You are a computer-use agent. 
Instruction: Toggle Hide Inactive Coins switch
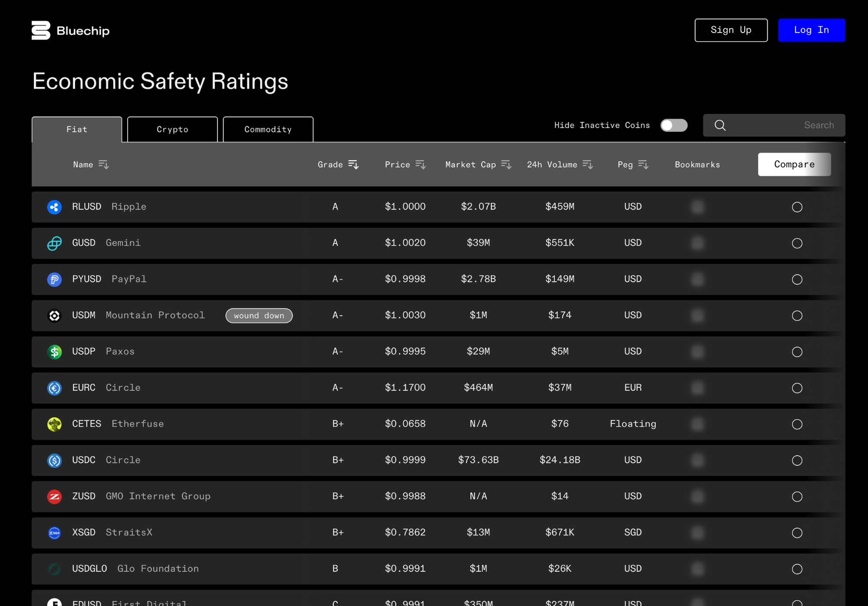(x=674, y=125)
